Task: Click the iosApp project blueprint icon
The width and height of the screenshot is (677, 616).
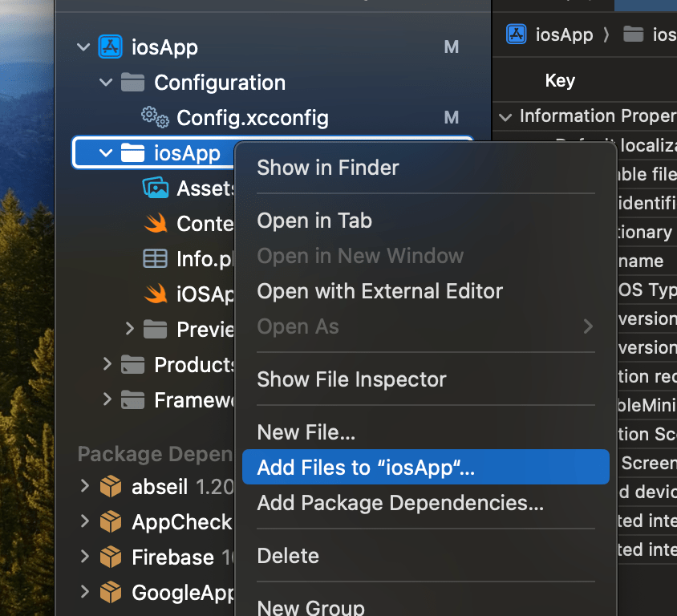Action: (110, 47)
